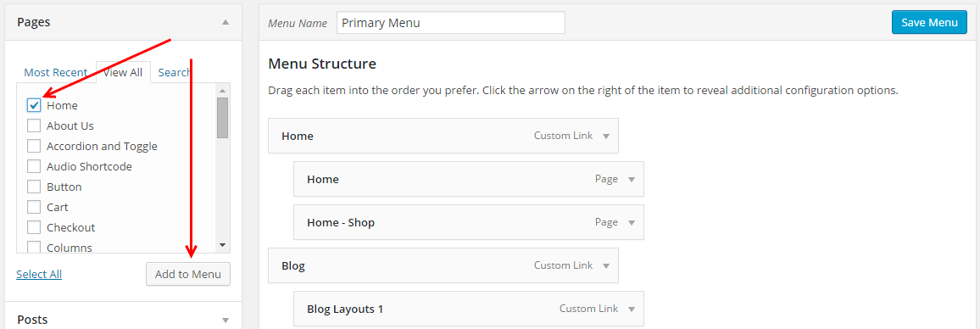Tick the Accordion and Toggle checkbox

click(34, 147)
